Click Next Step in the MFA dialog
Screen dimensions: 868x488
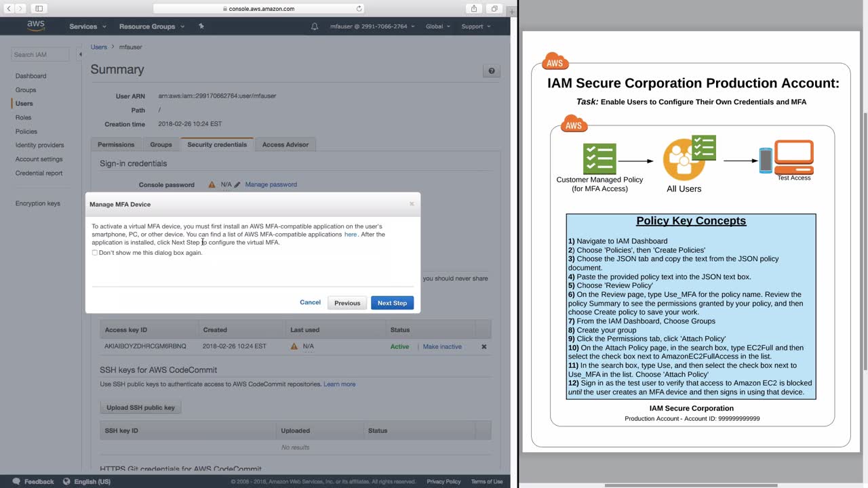392,303
